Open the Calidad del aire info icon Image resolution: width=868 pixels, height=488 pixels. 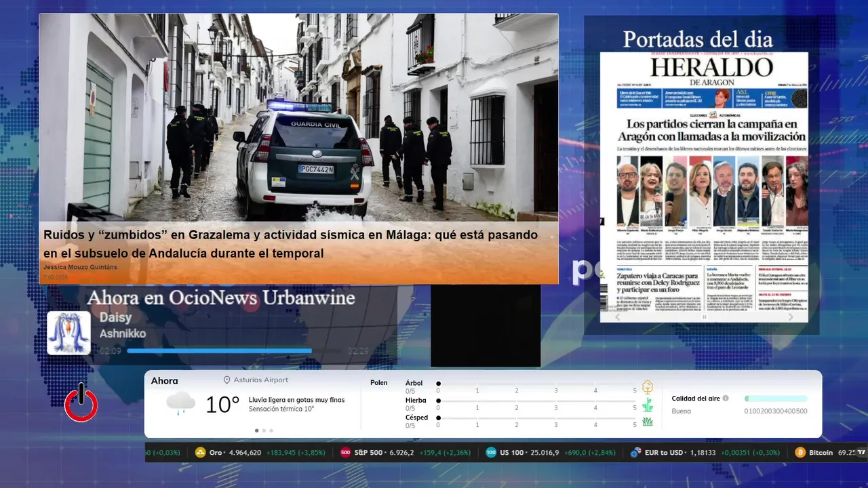coord(726,399)
